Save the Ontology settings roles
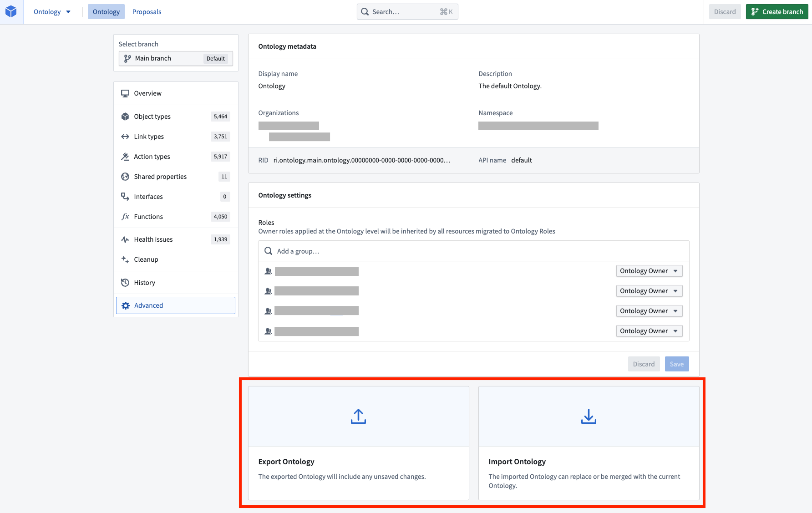The image size is (812, 513). click(x=677, y=364)
